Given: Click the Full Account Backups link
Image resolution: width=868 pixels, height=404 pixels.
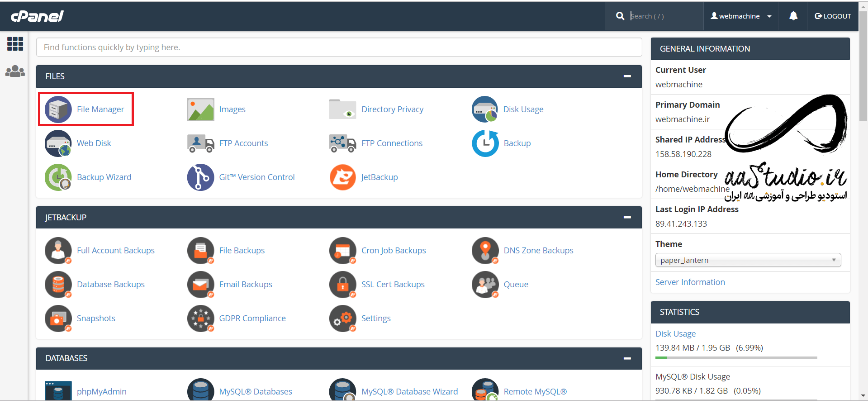Looking at the screenshot, I should tap(116, 251).
